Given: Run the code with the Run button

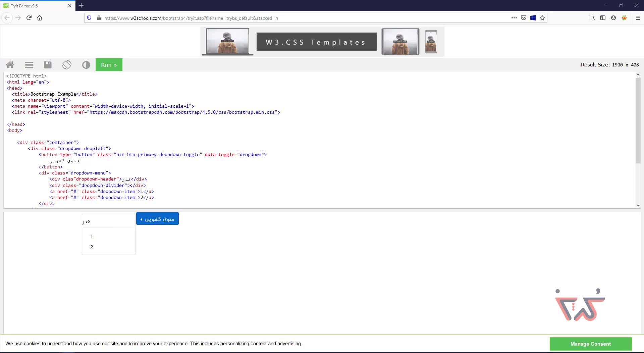Looking at the screenshot, I should coord(109,65).
